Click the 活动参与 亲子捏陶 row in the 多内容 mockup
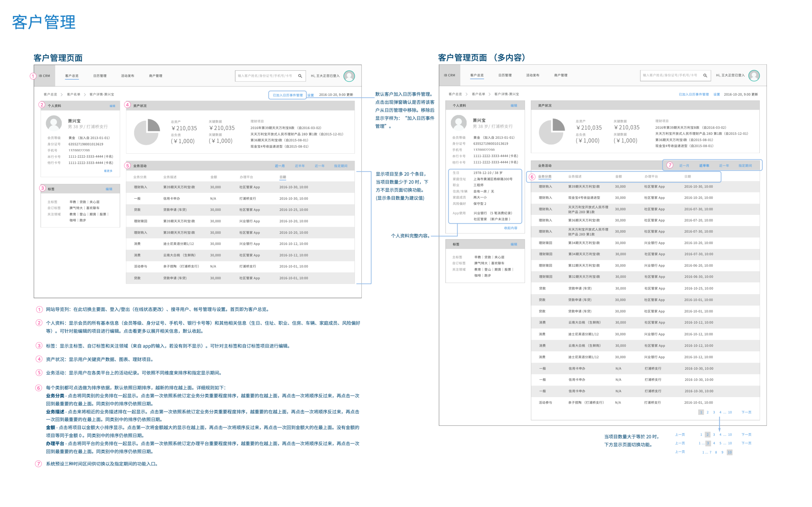The height and width of the screenshot is (507, 812). pos(645,403)
